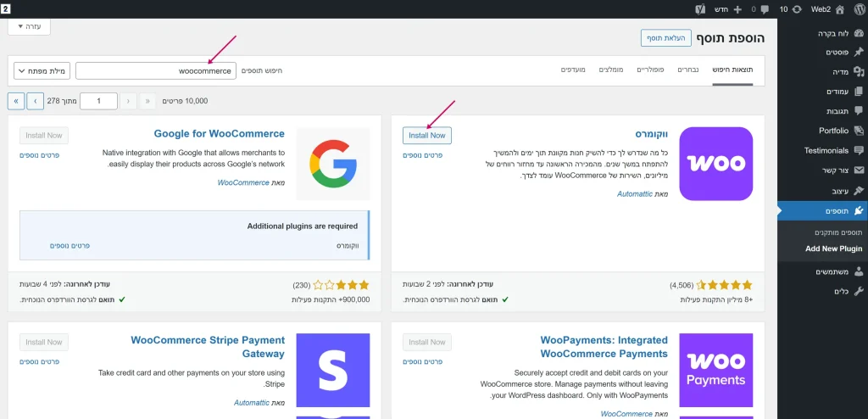Open the Google for WooCommerce title link
The image size is (868, 419).
pyautogui.click(x=220, y=133)
